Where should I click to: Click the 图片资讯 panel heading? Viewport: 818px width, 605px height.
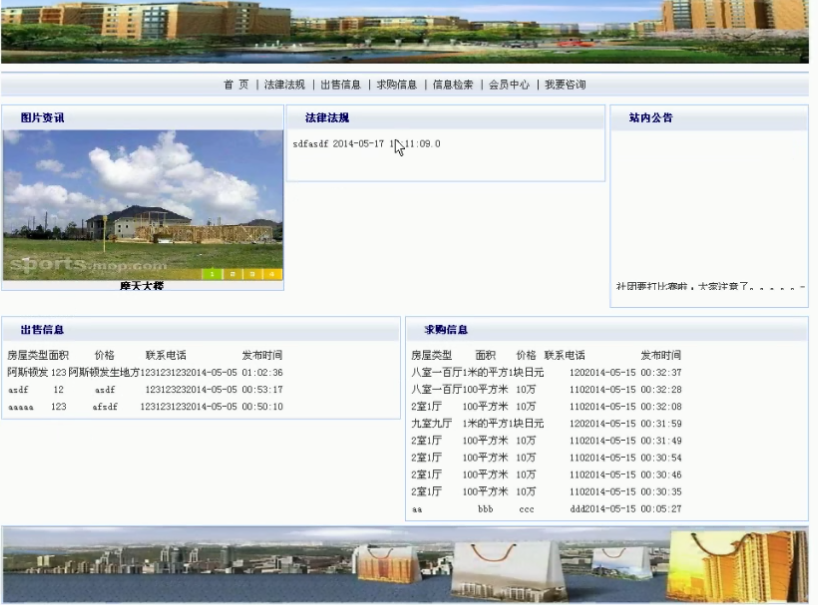pyautogui.click(x=42, y=118)
